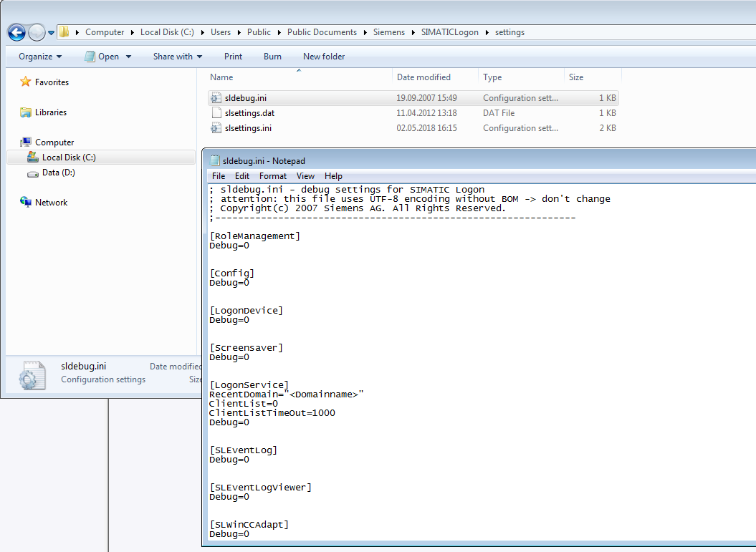Open the Organize dropdown menu

click(40, 57)
